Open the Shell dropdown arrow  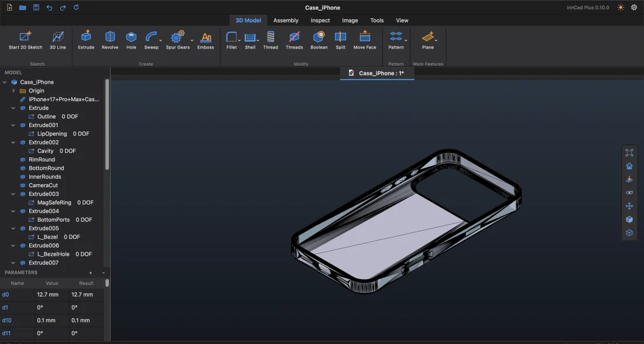(x=258, y=40)
